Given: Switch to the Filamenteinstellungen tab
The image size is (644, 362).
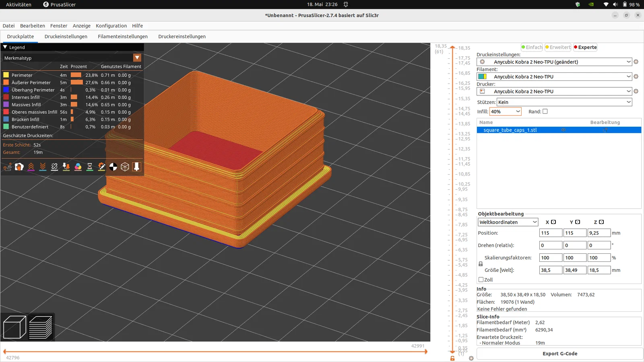Looking at the screenshot, I should [x=122, y=37].
